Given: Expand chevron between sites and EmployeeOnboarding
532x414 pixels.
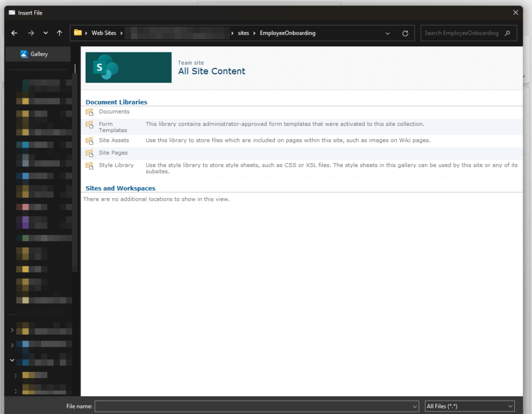Looking at the screenshot, I should (254, 33).
